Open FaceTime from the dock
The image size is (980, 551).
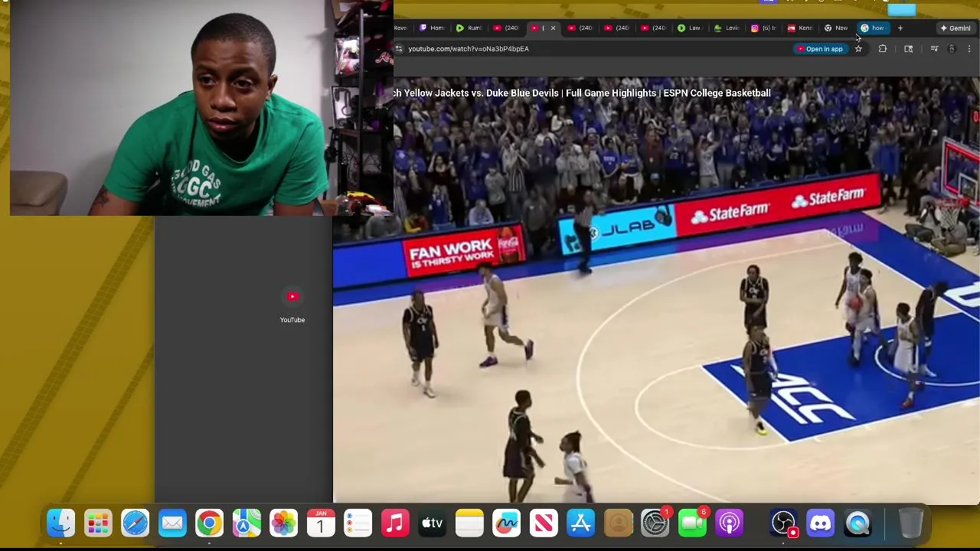point(692,523)
